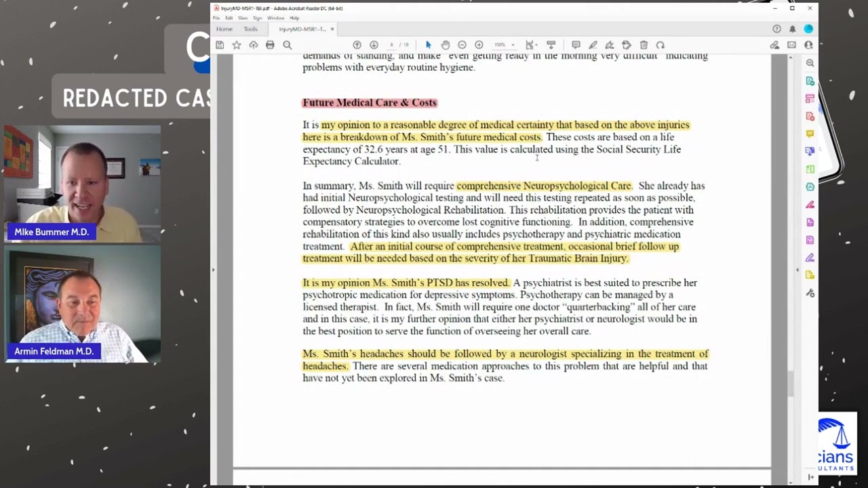868x488 pixels.
Task: Open the Export PDF tool in right pane
Action: coord(810,81)
